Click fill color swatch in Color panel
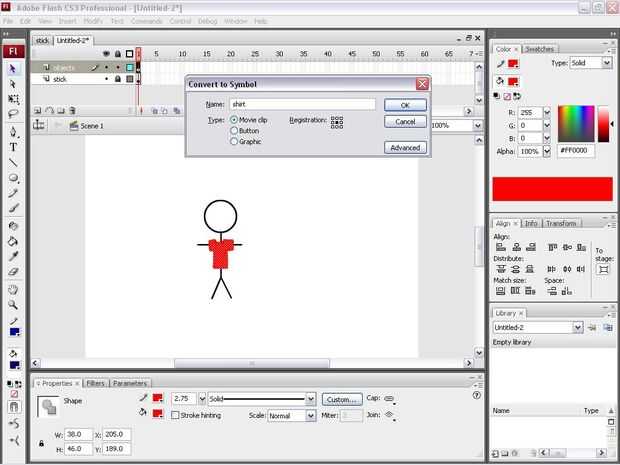This screenshot has height=465, width=620. pyautogui.click(x=513, y=81)
